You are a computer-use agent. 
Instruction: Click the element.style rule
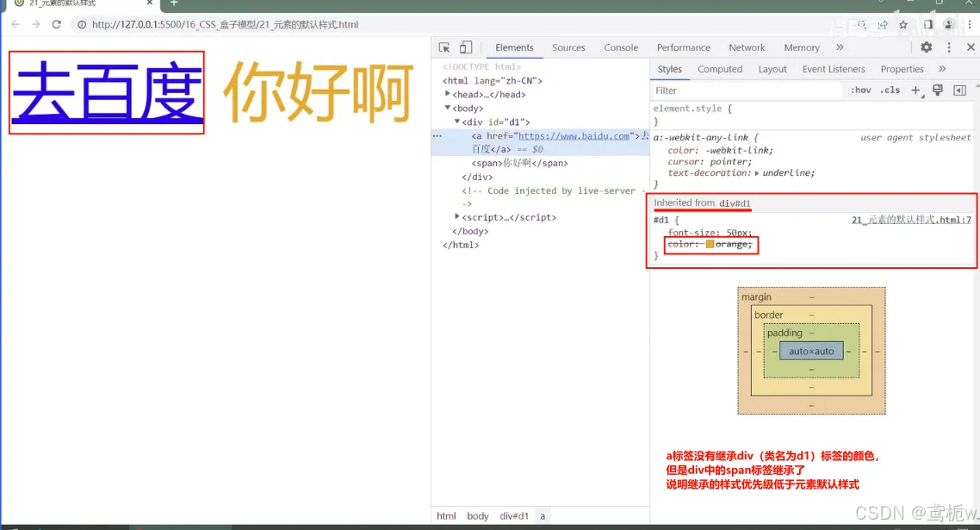pos(692,109)
